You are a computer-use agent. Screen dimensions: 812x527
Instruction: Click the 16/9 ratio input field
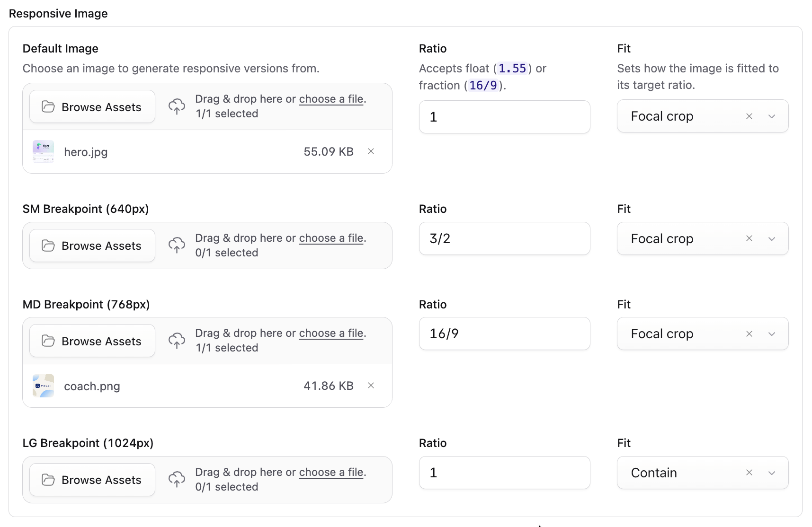tap(504, 334)
